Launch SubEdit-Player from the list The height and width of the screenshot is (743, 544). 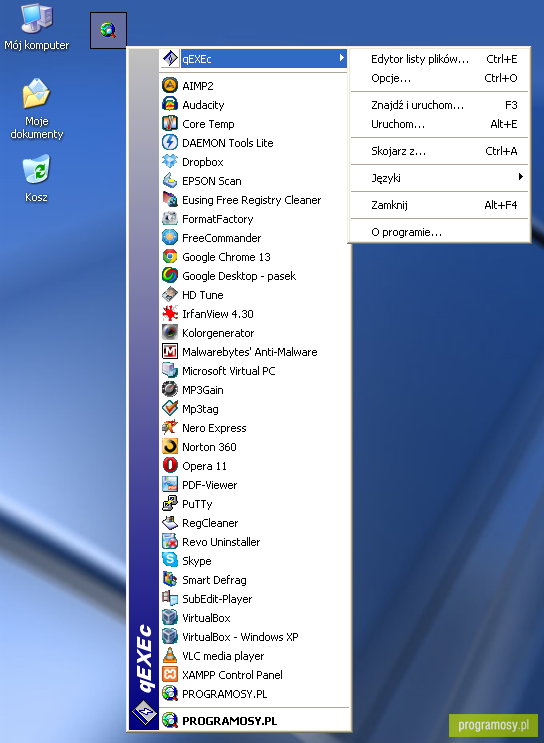[x=254, y=598]
